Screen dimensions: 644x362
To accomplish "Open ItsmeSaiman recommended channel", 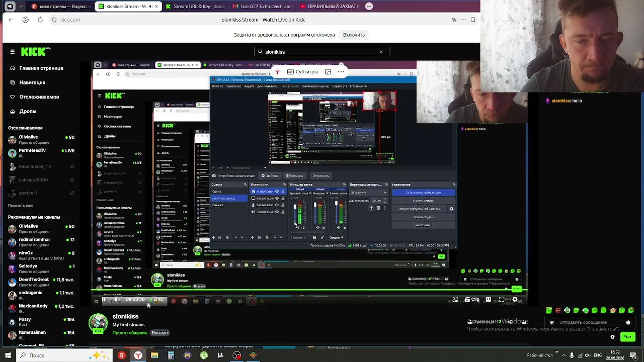I will click(x=41, y=335).
